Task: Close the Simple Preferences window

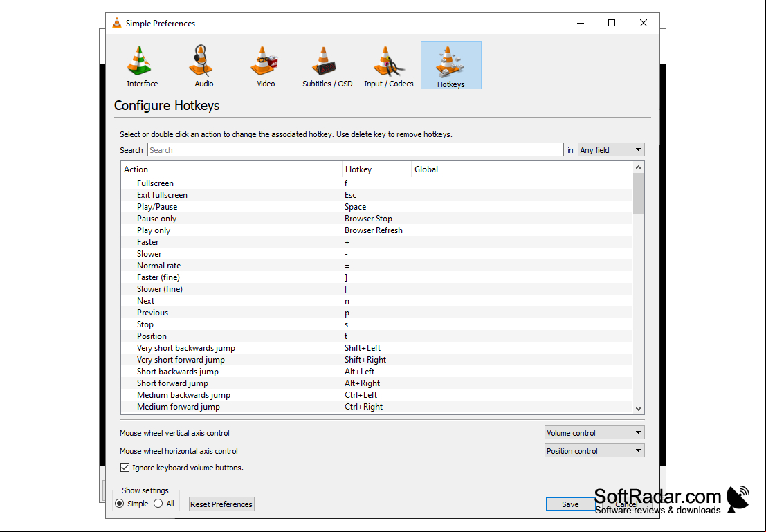Action: (644, 23)
